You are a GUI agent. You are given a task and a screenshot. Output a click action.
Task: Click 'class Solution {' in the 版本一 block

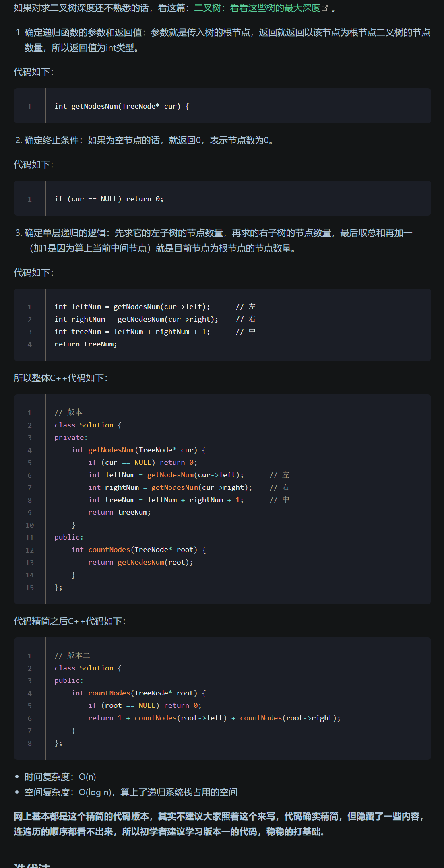click(x=88, y=425)
